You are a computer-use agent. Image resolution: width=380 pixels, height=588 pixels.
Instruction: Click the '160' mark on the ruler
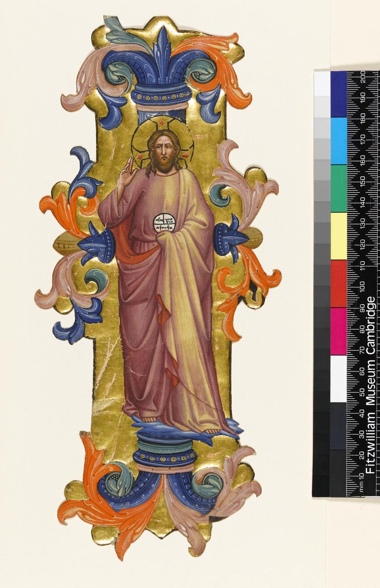363,162
